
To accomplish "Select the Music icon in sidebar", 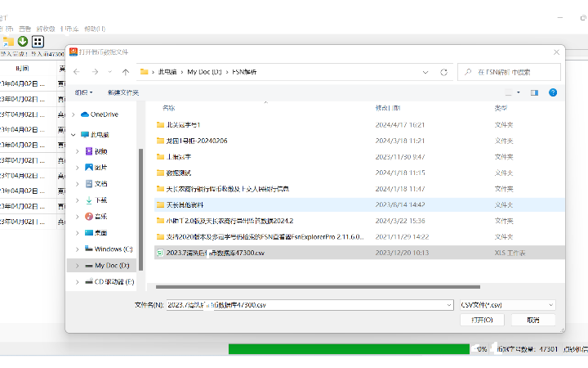I will click(x=89, y=216).
